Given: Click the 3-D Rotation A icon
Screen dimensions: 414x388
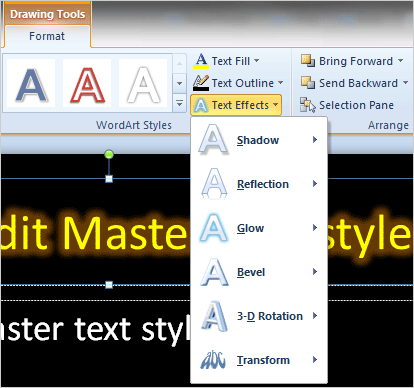Looking at the screenshot, I should (x=214, y=316).
